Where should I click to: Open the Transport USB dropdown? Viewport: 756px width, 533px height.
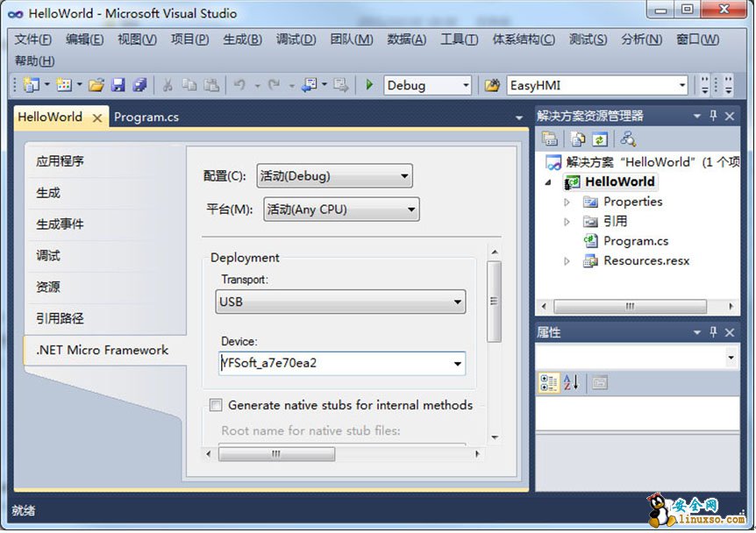(458, 302)
